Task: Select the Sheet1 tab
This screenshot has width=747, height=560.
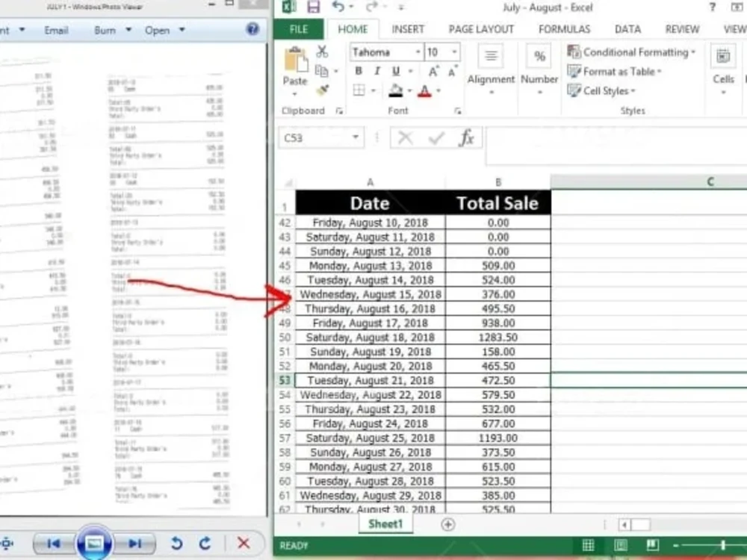Action: [x=385, y=524]
